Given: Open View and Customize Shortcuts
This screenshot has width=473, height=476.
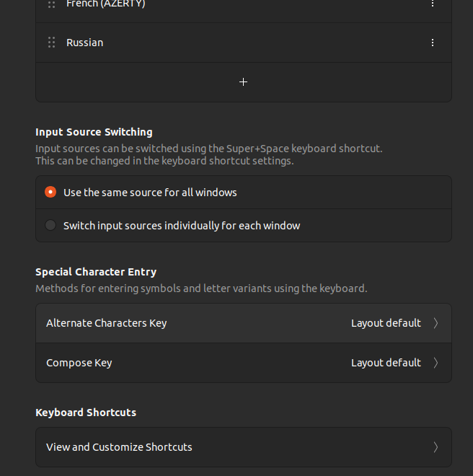Looking at the screenshot, I should tap(244, 447).
